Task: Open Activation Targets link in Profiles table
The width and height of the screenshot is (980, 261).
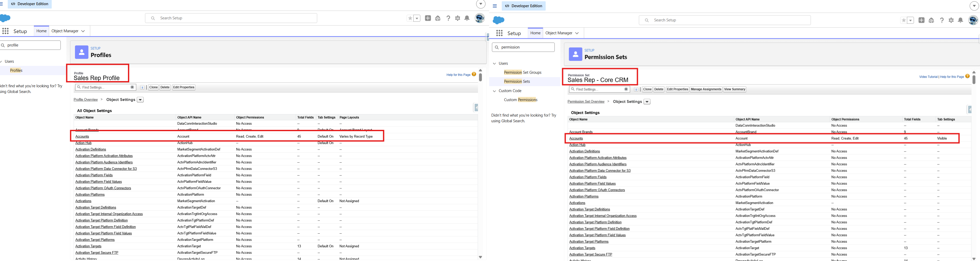Action: coord(88,246)
